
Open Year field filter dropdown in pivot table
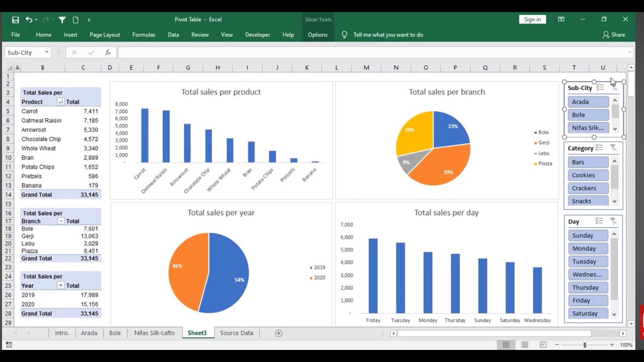[x=60, y=286]
